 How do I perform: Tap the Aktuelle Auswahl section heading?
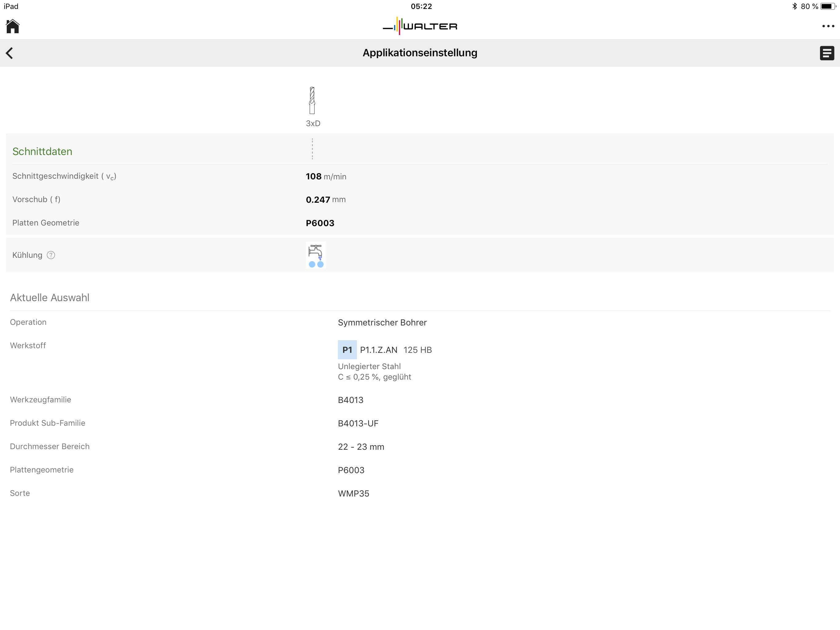point(50,297)
